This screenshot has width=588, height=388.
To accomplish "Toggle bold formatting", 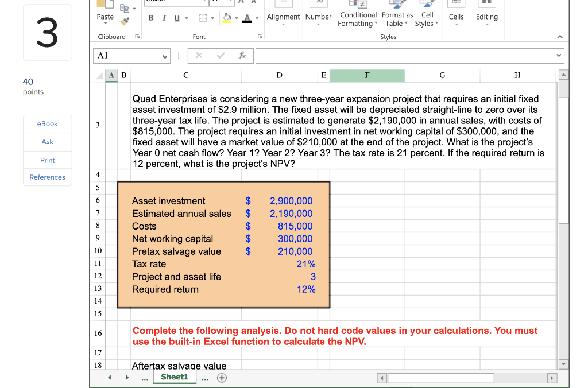I will tap(151, 17).
